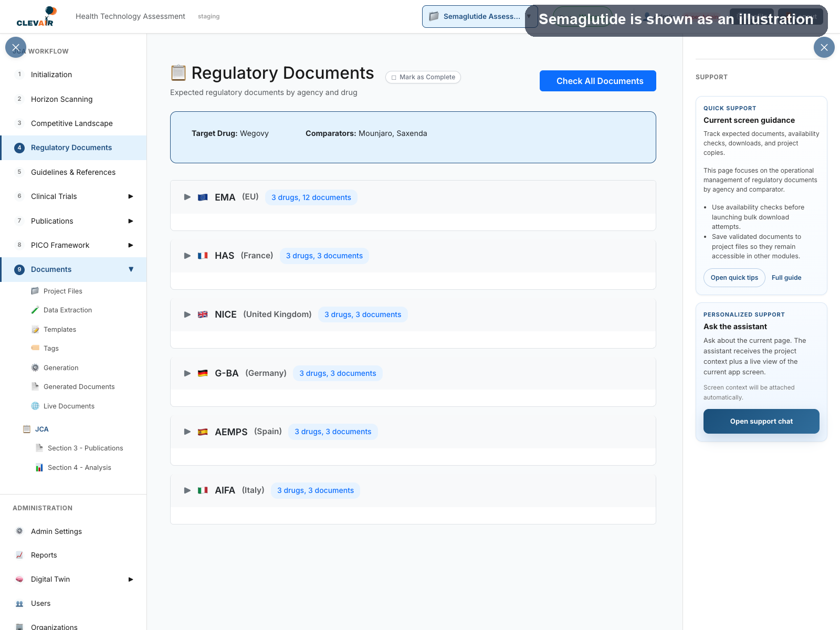Click the 'Target Drug: Wegovy' text
Image resolution: width=840 pixels, height=630 pixels.
[230, 133]
